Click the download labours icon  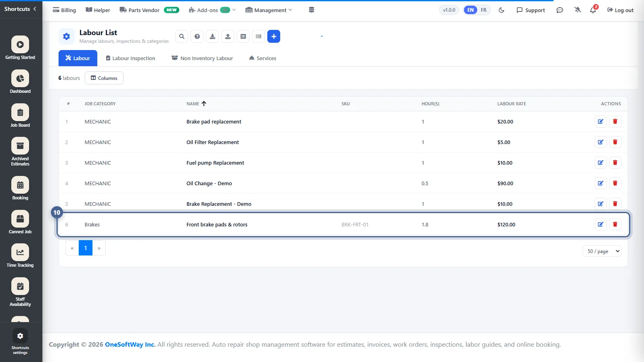(212, 36)
